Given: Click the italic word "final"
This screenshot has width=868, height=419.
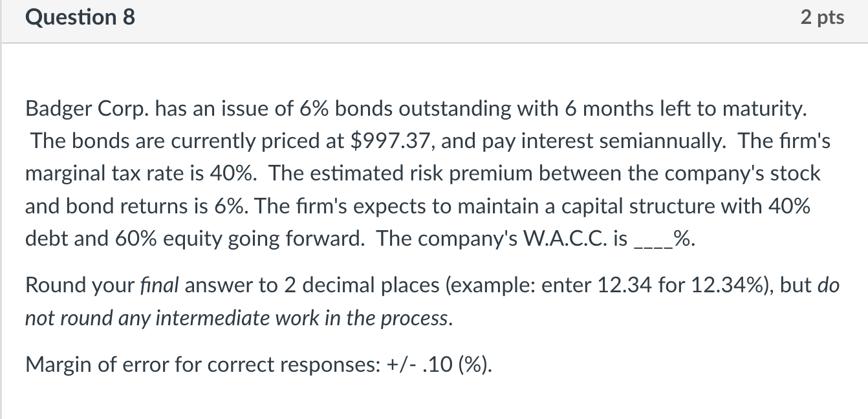Looking at the screenshot, I should [159, 285].
